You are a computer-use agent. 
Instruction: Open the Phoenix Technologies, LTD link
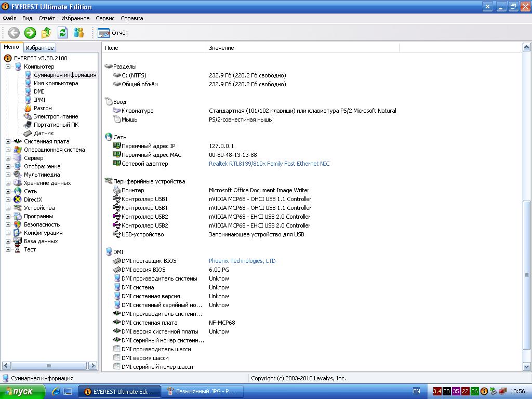click(x=242, y=261)
